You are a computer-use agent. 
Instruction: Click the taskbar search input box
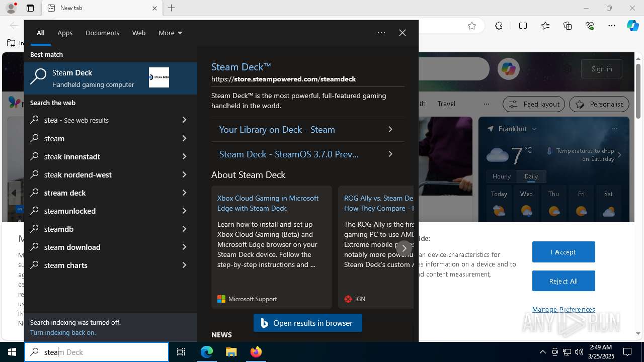click(97, 352)
